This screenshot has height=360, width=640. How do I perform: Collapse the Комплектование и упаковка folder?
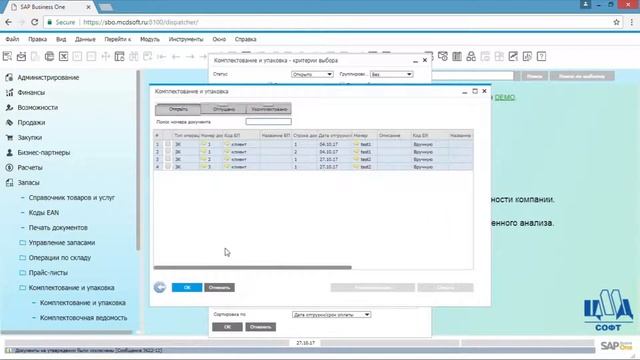pyautogui.click(x=23, y=288)
